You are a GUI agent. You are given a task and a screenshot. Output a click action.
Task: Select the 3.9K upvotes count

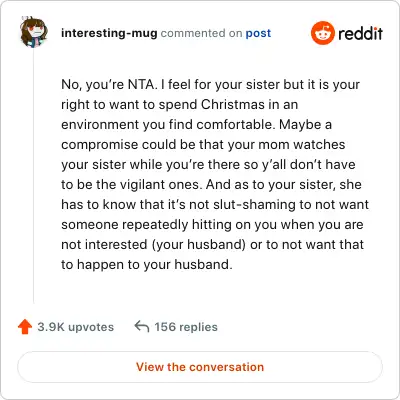76,327
